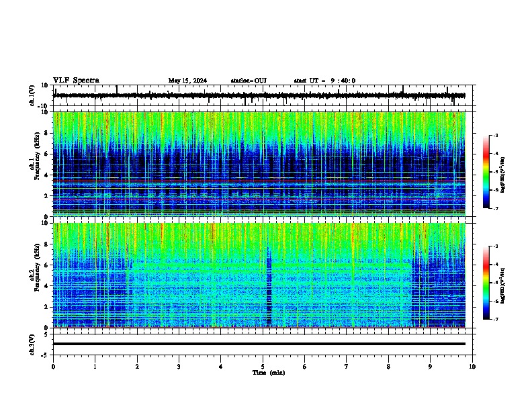Pick the color bar beside ch.2 spectrogram
Screen dimensions: 532x411
(486, 283)
